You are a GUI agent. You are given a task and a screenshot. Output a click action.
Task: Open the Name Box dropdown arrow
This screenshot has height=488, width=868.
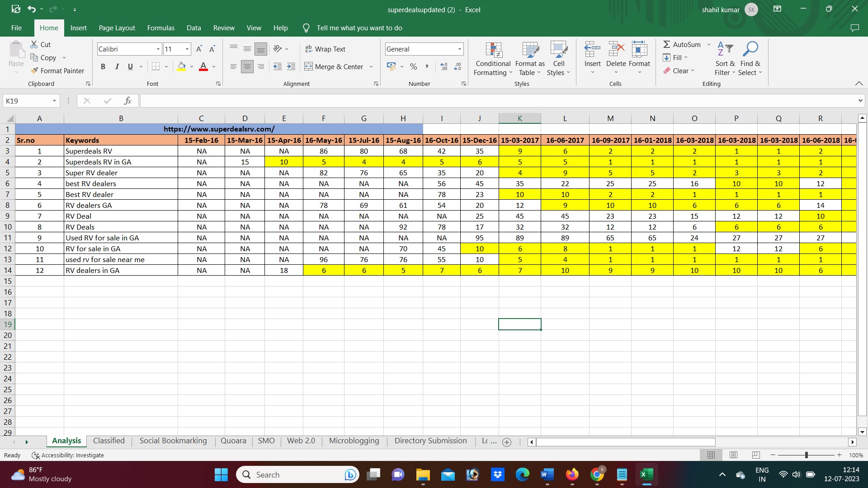click(54, 101)
